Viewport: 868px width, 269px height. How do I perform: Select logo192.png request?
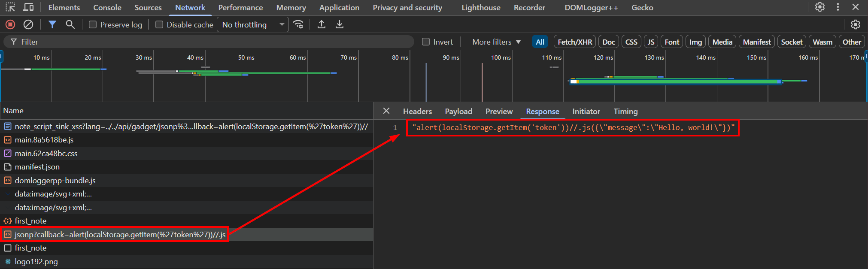pos(186,262)
